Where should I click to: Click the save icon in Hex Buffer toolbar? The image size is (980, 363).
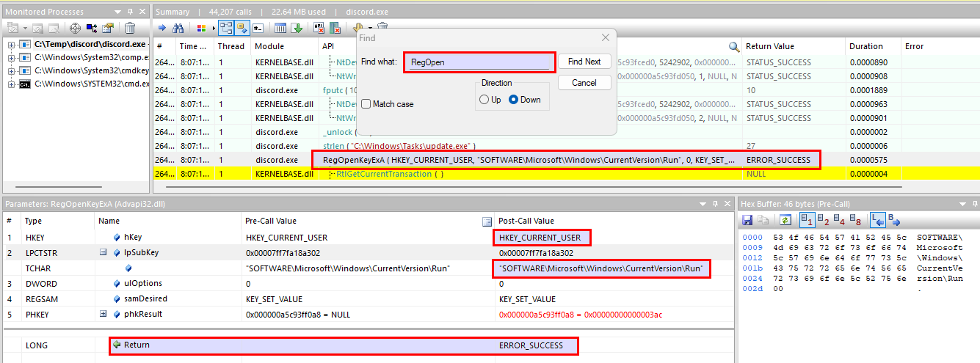coord(747,220)
